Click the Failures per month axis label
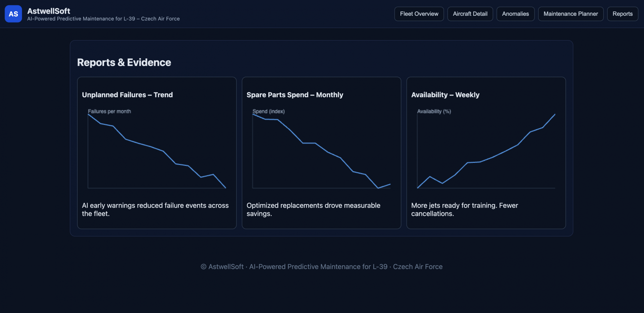The image size is (644, 313). point(109,111)
